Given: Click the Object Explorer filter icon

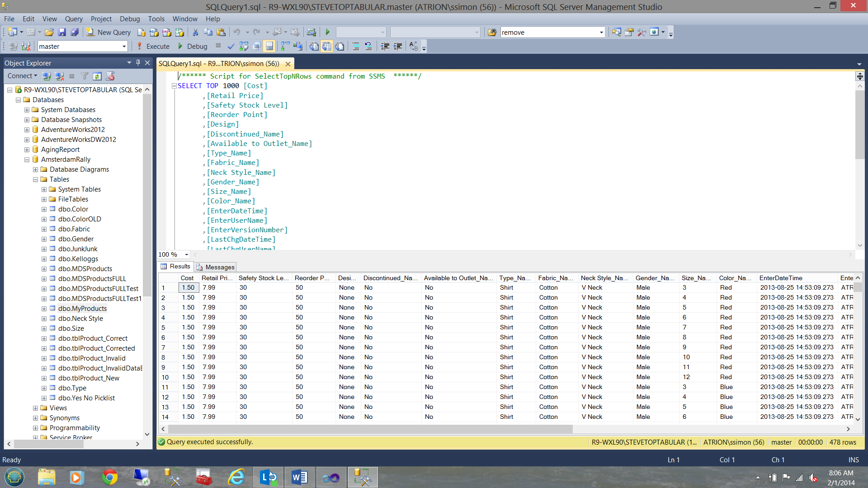Looking at the screenshot, I should coord(85,76).
